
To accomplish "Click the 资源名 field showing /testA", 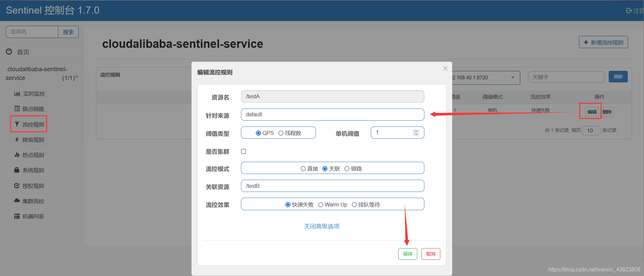I will coord(333,96).
